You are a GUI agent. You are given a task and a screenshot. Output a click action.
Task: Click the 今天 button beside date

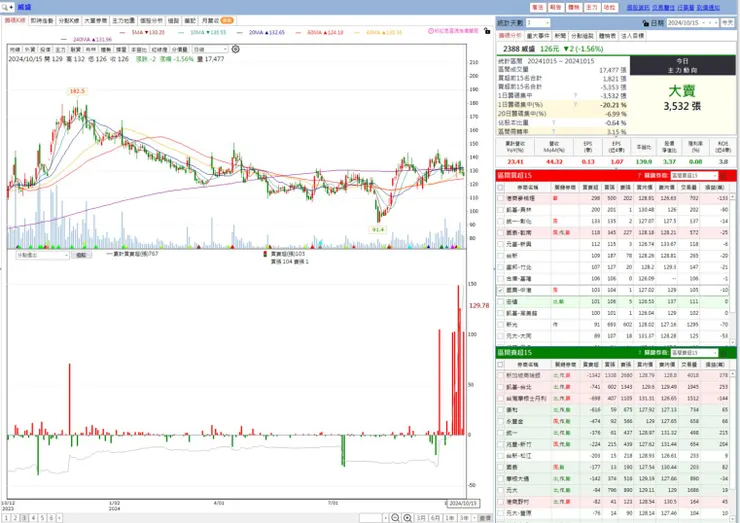coord(728,23)
